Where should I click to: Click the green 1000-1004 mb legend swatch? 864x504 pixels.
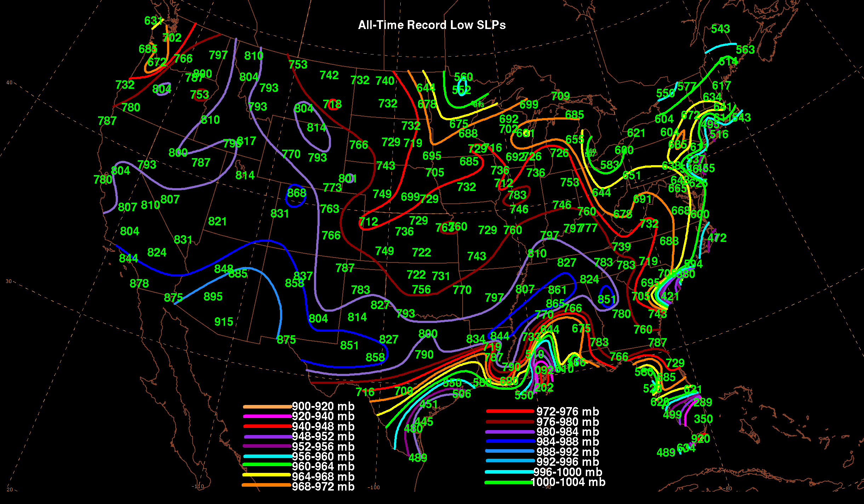coord(508,482)
